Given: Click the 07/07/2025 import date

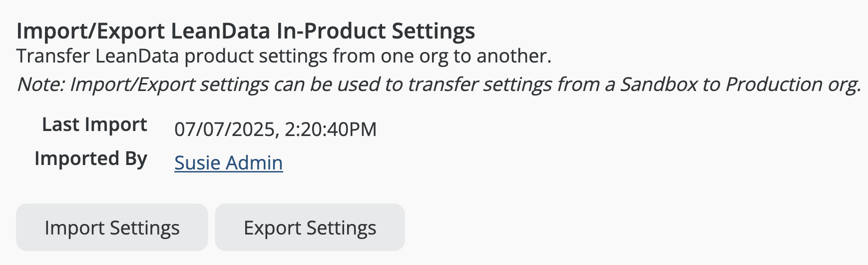Looking at the screenshot, I should (x=224, y=129).
